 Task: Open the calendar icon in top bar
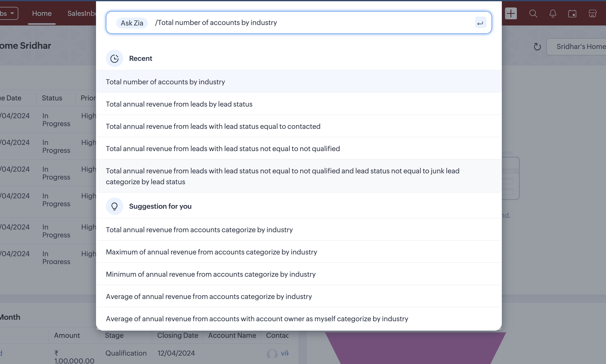pos(572,13)
